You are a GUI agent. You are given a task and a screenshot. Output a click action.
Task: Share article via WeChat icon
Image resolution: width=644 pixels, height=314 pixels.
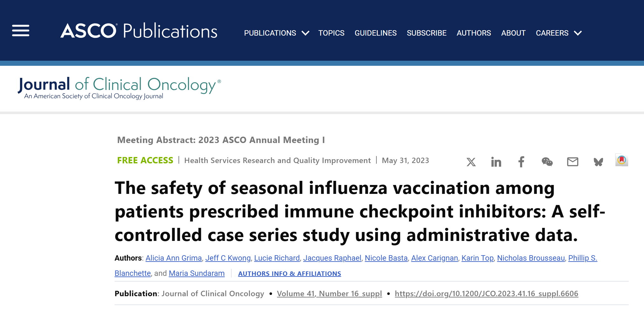coord(547,162)
